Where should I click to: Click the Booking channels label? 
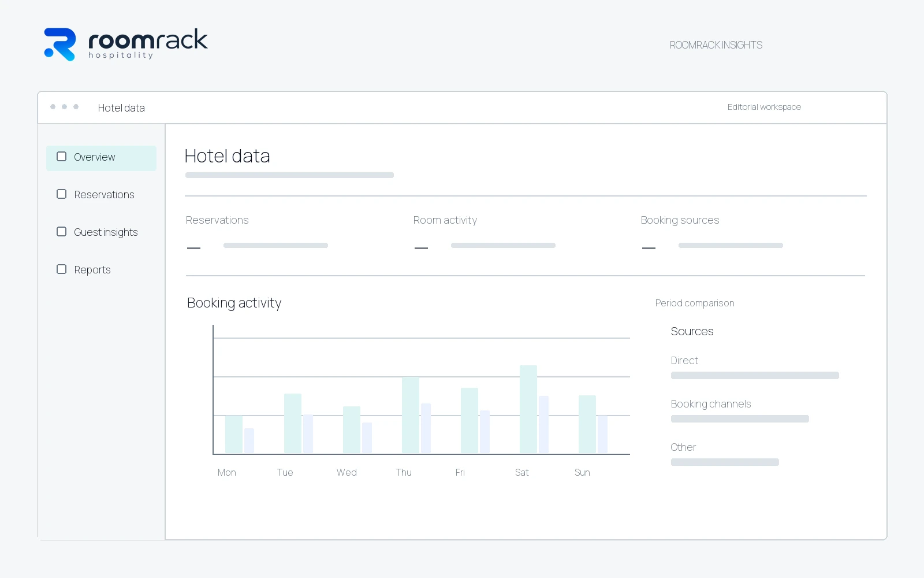click(x=711, y=404)
